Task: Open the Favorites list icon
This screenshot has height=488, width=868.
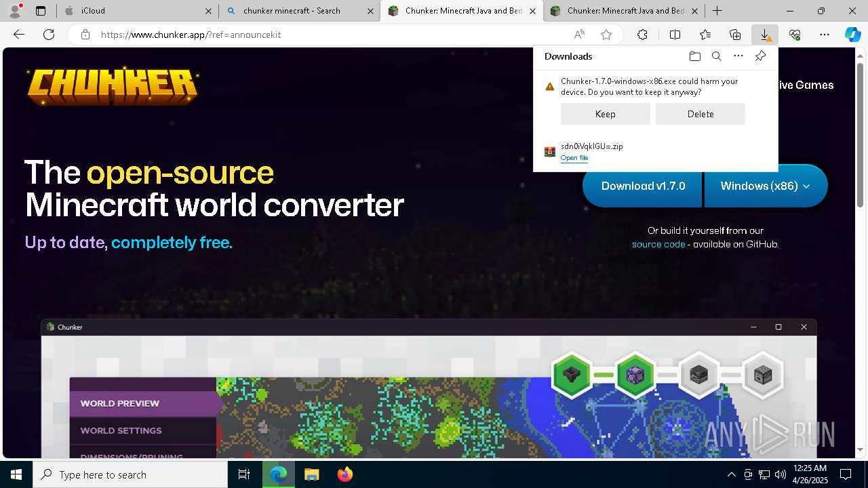Action: point(705,35)
